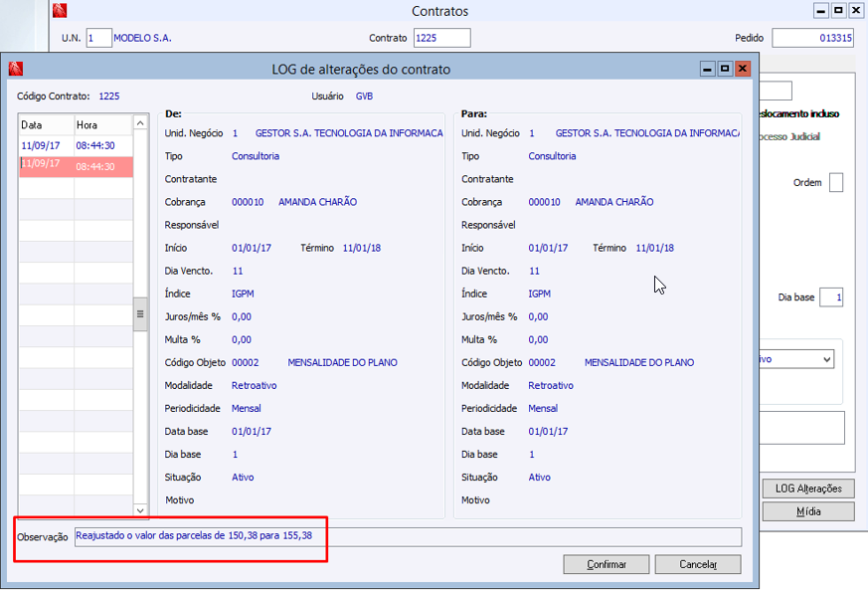
Task: Click AMANDA CHARÃO in the De panel
Action: pyautogui.click(x=318, y=202)
